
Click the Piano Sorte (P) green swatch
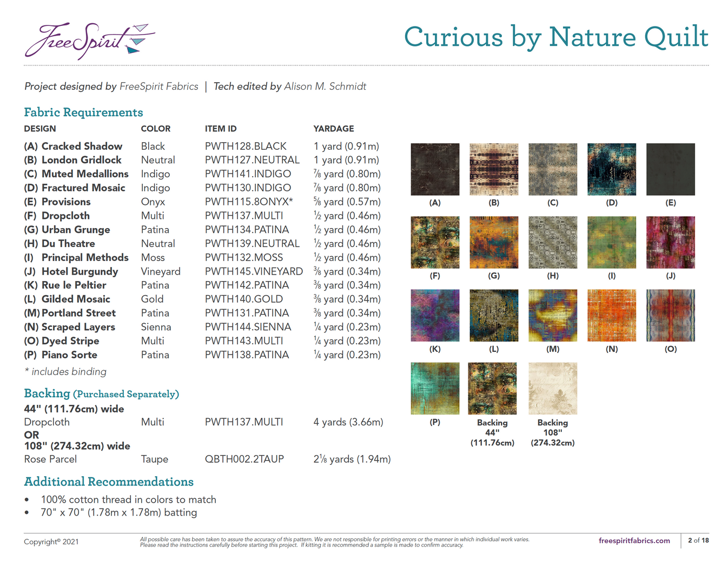[x=435, y=388]
